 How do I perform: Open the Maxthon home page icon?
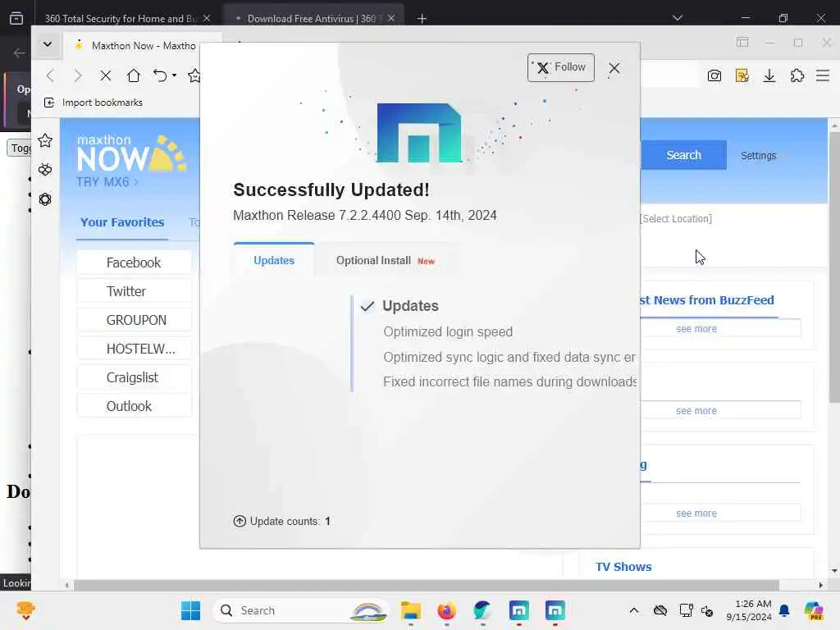coord(134,75)
